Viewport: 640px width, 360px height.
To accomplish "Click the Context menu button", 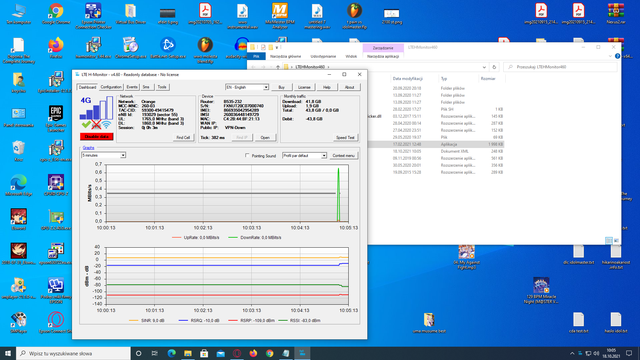I will (343, 156).
